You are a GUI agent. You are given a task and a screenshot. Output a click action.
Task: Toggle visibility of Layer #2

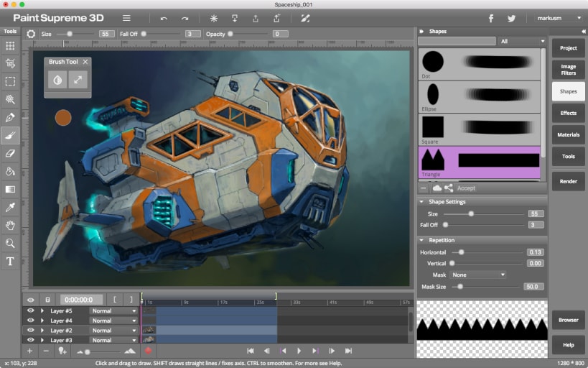click(x=31, y=331)
